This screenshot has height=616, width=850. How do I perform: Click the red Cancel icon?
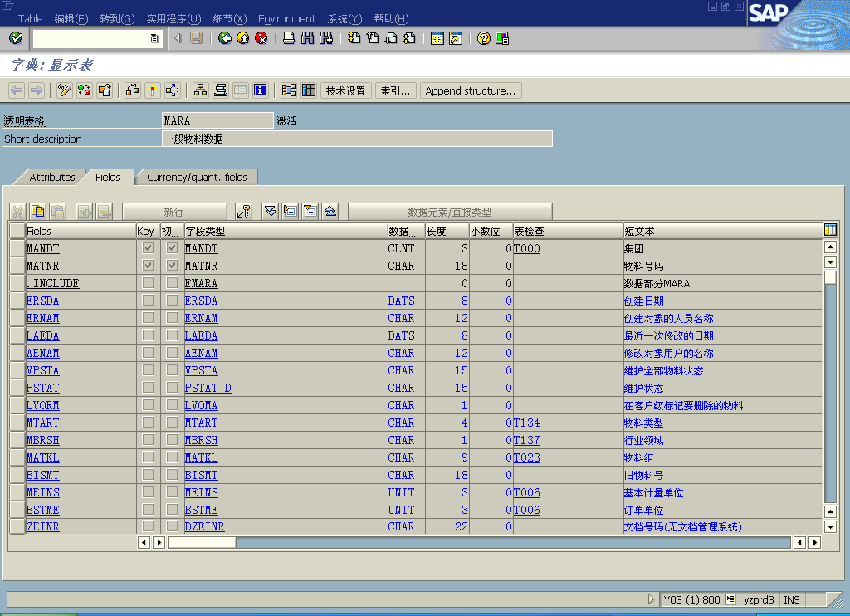[x=261, y=38]
